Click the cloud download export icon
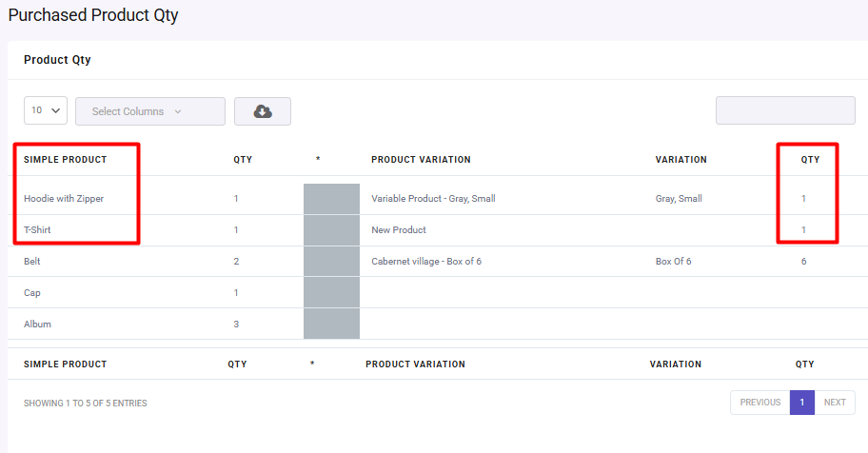This screenshot has height=453, width=868. click(263, 111)
